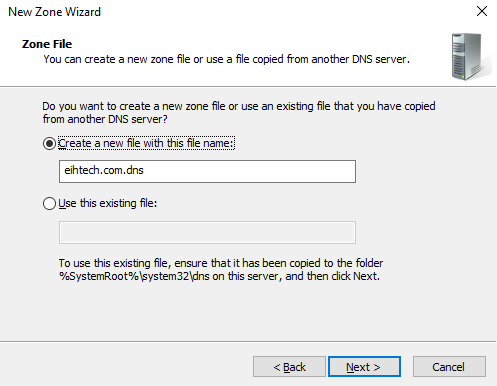
Task: Click 'Create a new file with this file name' label
Action: coord(146,143)
